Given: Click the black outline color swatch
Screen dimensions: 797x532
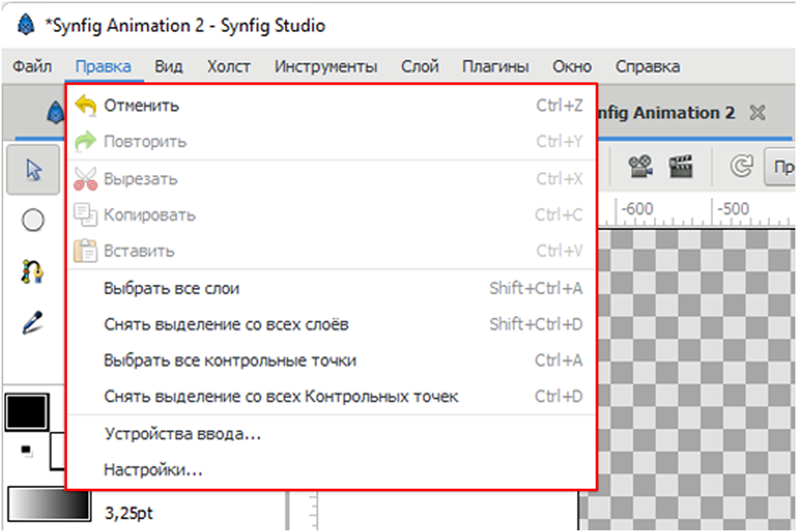Looking at the screenshot, I should coord(27,411).
